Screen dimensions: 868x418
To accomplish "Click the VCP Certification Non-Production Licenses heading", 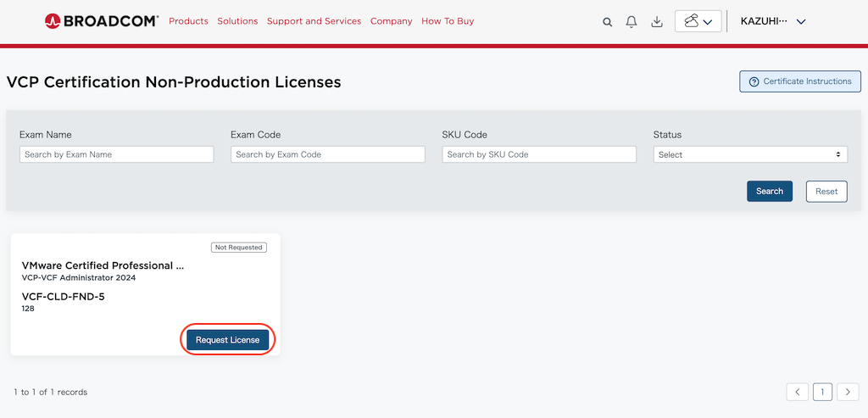I will [x=173, y=82].
